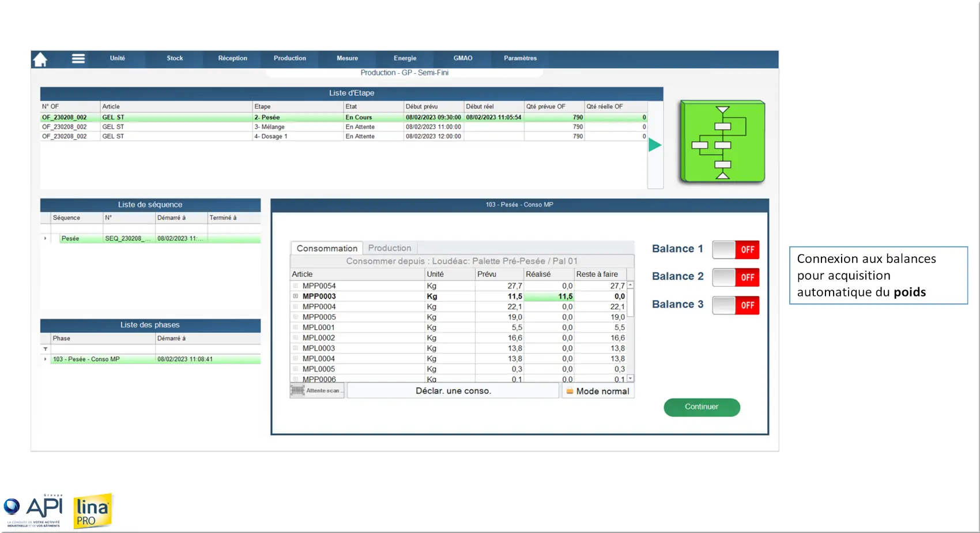Toggle Balance 1 switch on
The height and width of the screenshot is (533, 980).
736,250
